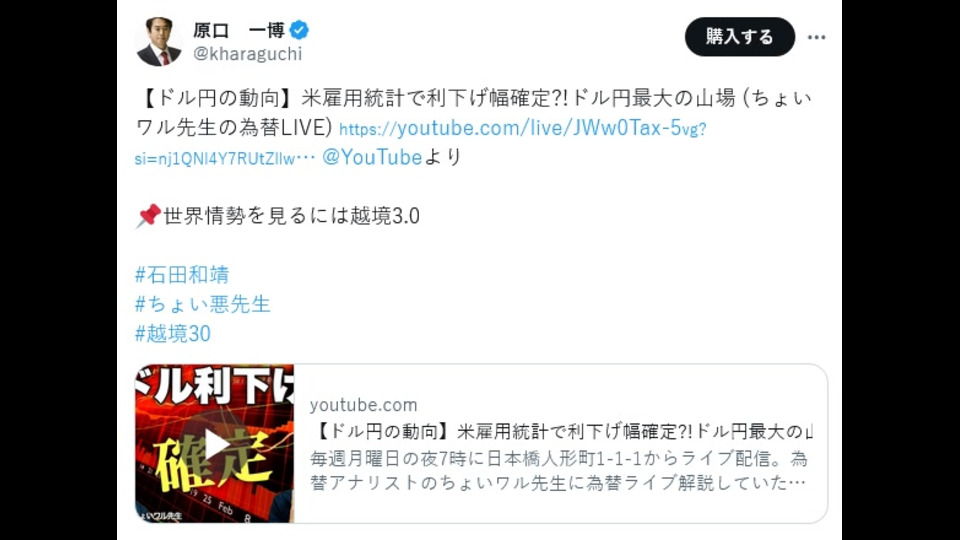960x540 pixels.
Task: Open the #ちょい悪先生 hashtag
Action: click(x=203, y=304)
